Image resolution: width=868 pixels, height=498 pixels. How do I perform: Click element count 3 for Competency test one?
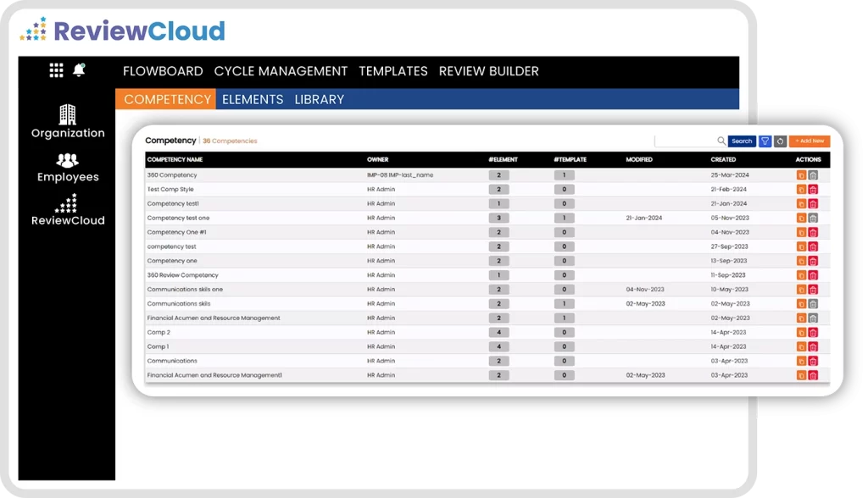(498, 218)
